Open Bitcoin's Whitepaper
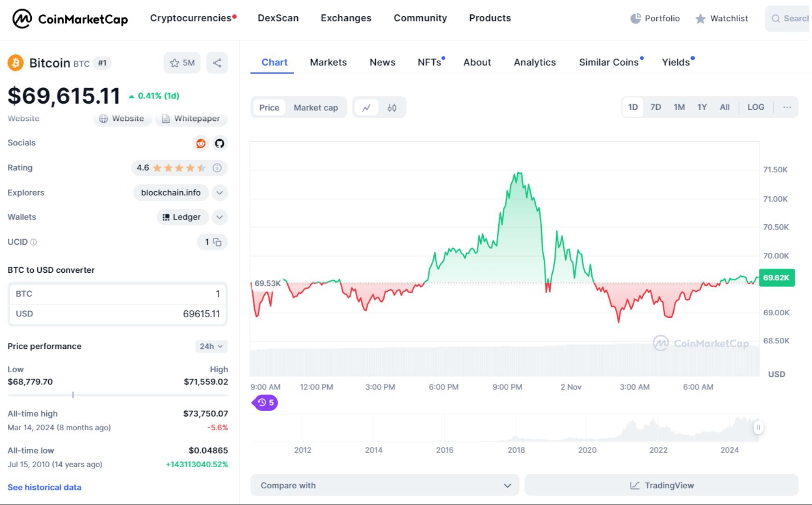 click(x=191, y=118)
